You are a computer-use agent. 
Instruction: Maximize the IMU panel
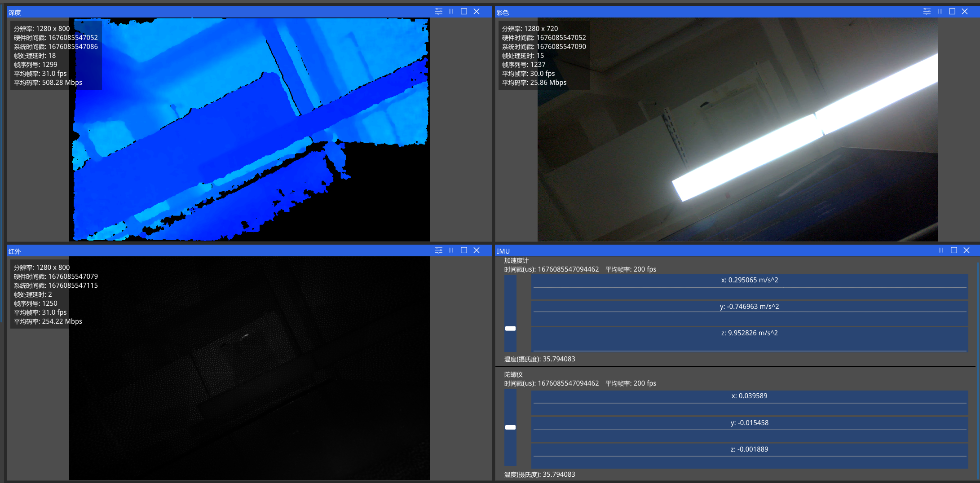954,250
